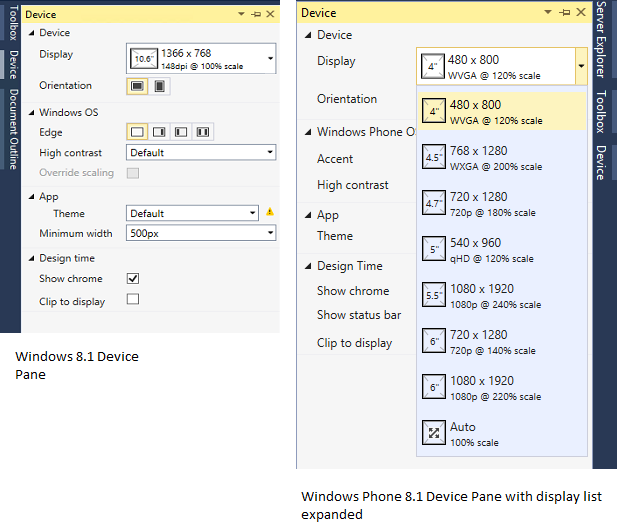The image size is (620, 527).
Task: Open the High contrast Default dropdown
Action: click(201, 152)
